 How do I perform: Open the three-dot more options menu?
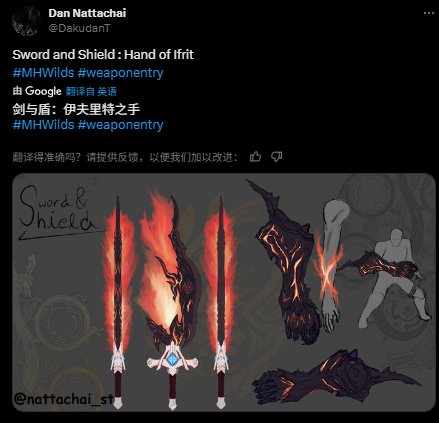(x=429, y=13)
